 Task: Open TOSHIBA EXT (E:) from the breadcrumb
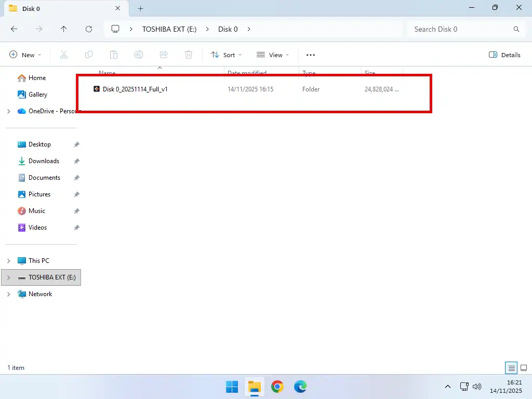coord(169,29)
